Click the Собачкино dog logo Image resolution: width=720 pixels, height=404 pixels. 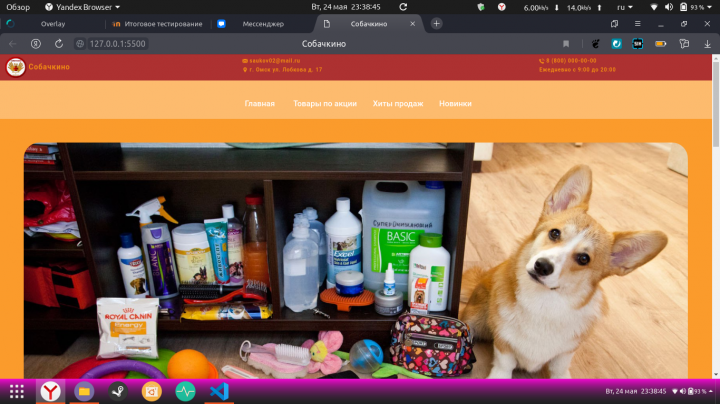tap(16, 67)
